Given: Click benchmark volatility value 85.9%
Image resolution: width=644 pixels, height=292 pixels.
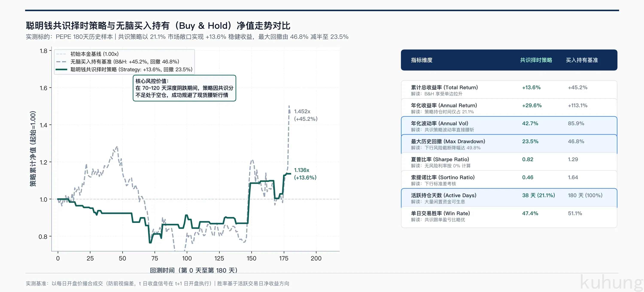Looking at the screenshot, I should (576, 123).
